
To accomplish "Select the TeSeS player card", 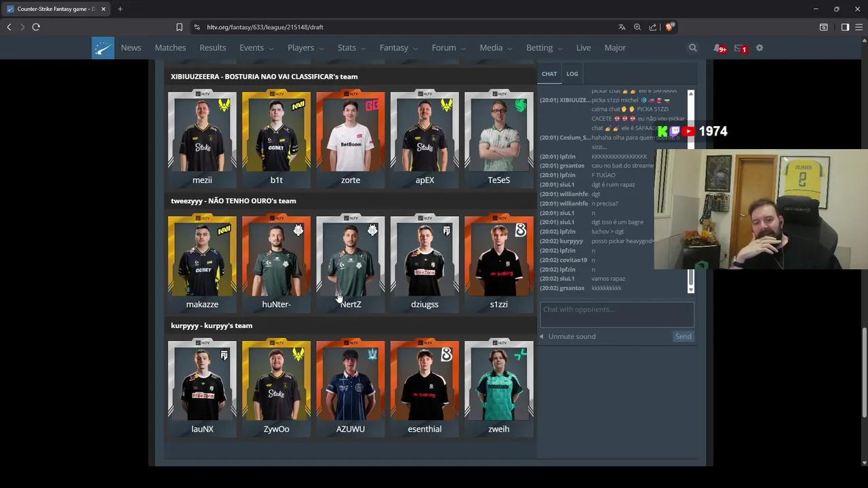I will (498, 138).
